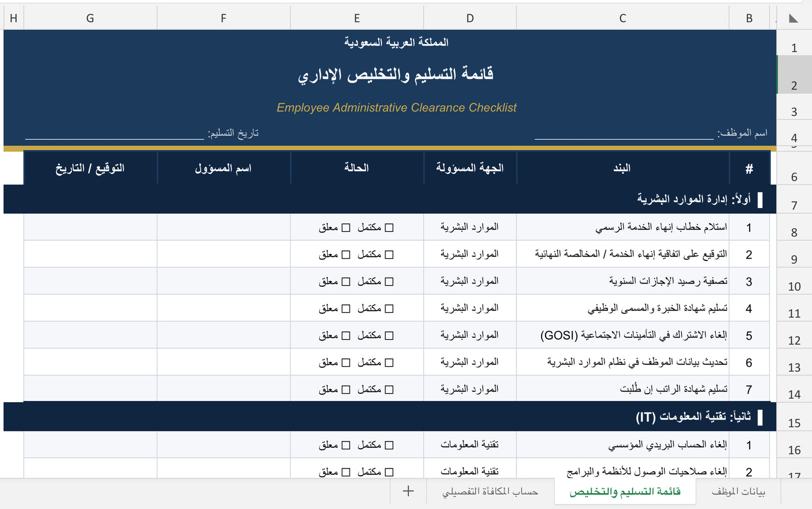Viewport: 812px width, 509px height.
Task: Click the status cell for تحديث بيانات الموظف
Action: click(357, 362)
